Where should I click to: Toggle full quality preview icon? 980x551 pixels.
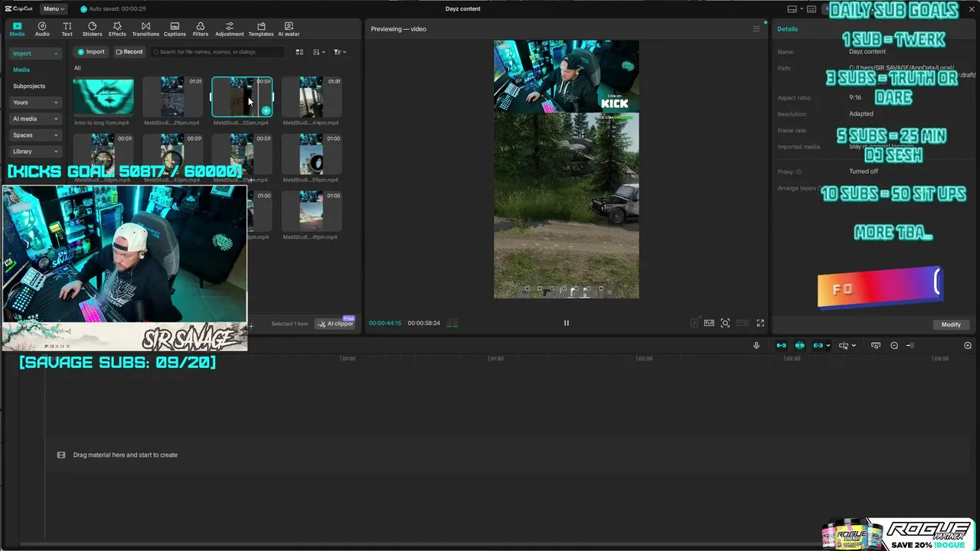click(x=709, y=323)
